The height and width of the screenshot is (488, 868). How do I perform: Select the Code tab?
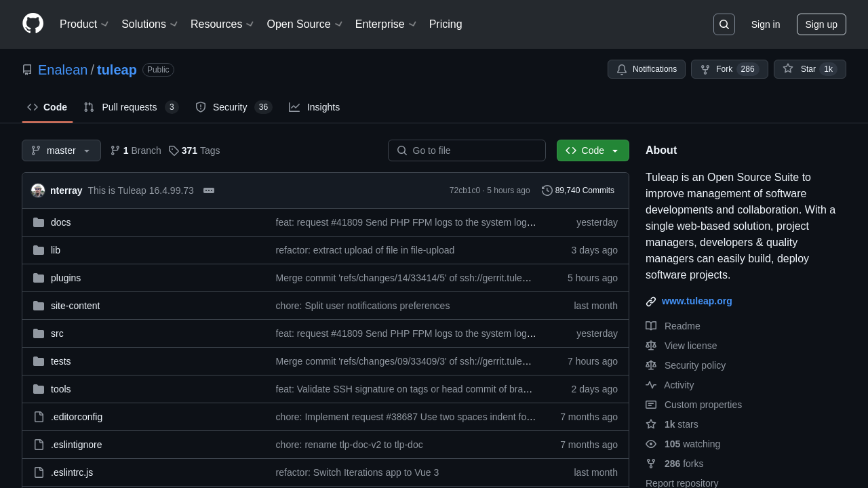pyautogui.click(x=47, y=107)
